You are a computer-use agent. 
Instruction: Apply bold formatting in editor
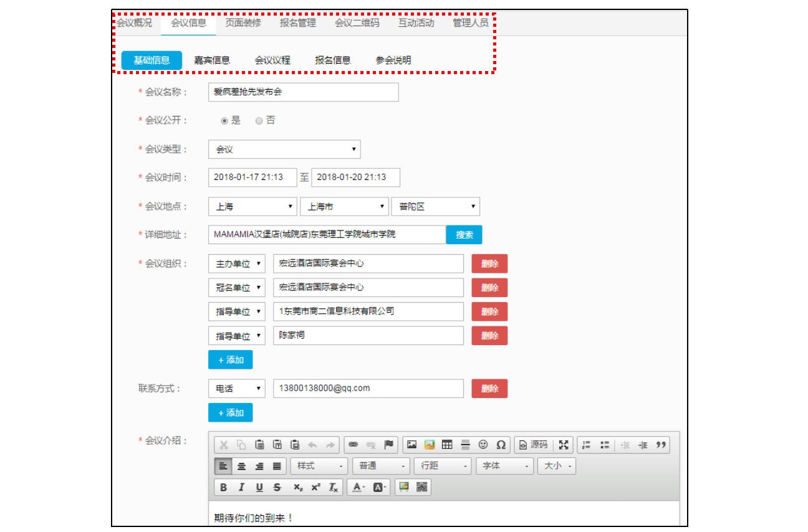coord(223,487)
